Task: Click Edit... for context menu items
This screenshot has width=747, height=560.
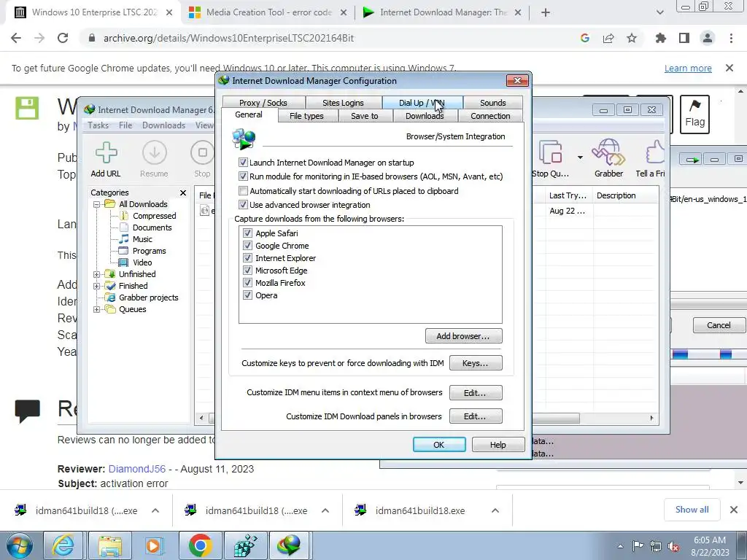Action: [x=476, y=393]
